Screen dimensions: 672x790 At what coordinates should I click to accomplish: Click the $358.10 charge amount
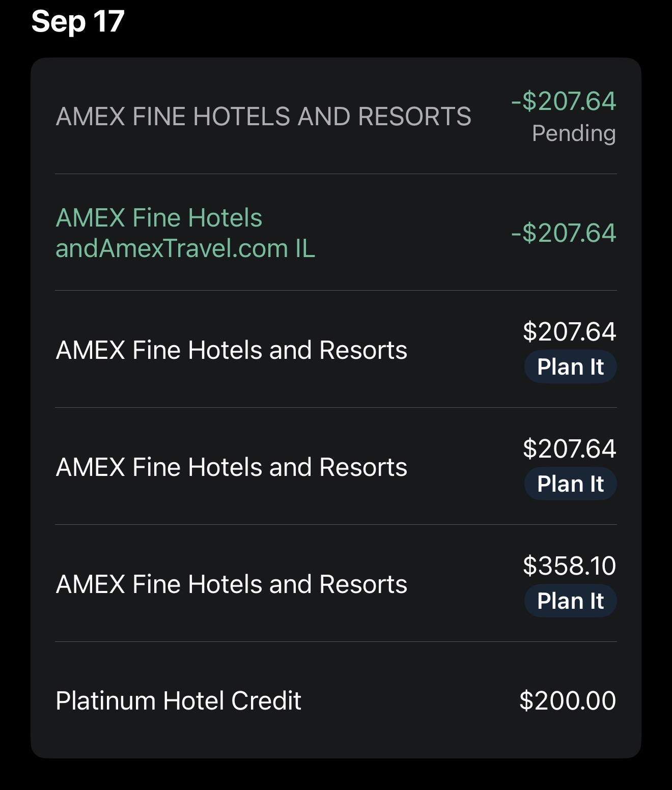(569, 566)
